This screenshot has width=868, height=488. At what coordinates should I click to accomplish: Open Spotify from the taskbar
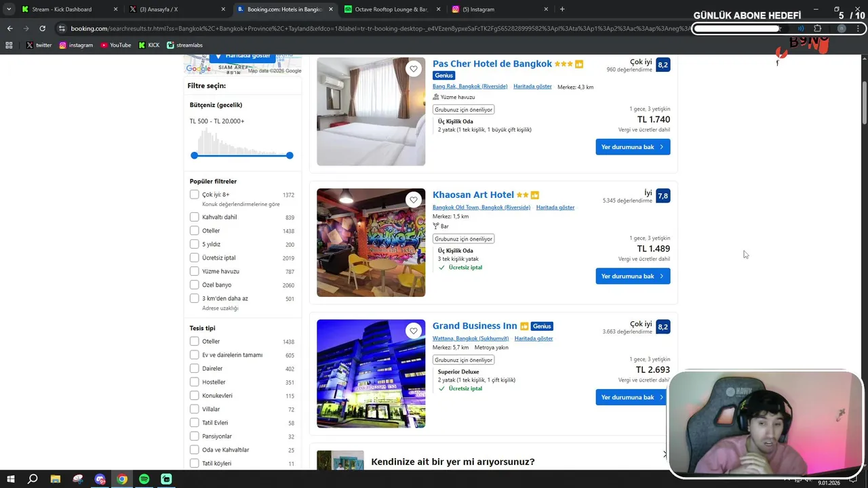click(144, 479)
